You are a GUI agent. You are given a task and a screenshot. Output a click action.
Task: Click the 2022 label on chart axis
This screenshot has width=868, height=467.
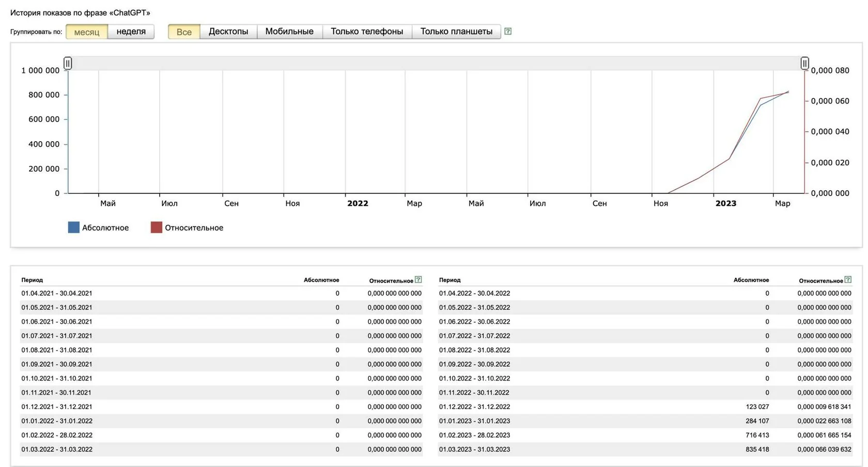358,203
